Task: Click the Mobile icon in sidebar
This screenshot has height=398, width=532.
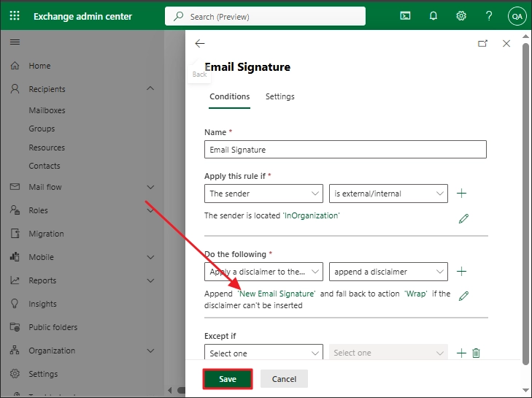Action: pyautogui.click(x=15, y=257)
